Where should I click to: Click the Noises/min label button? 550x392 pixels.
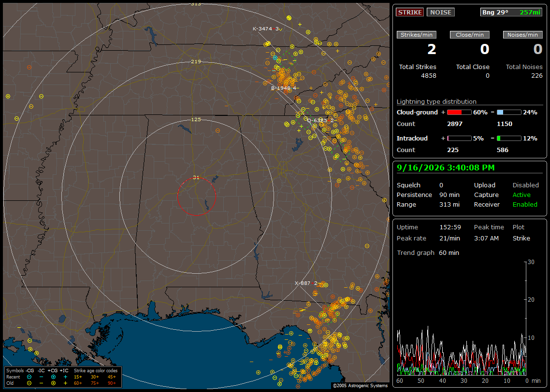tap(522, 35)
